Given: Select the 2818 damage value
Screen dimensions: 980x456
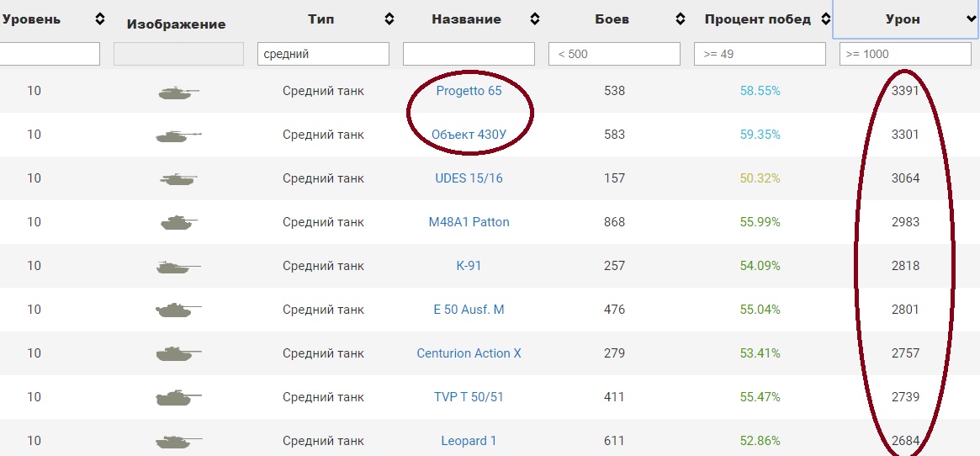Looking at the screenshot, I should tap(906, 266).
